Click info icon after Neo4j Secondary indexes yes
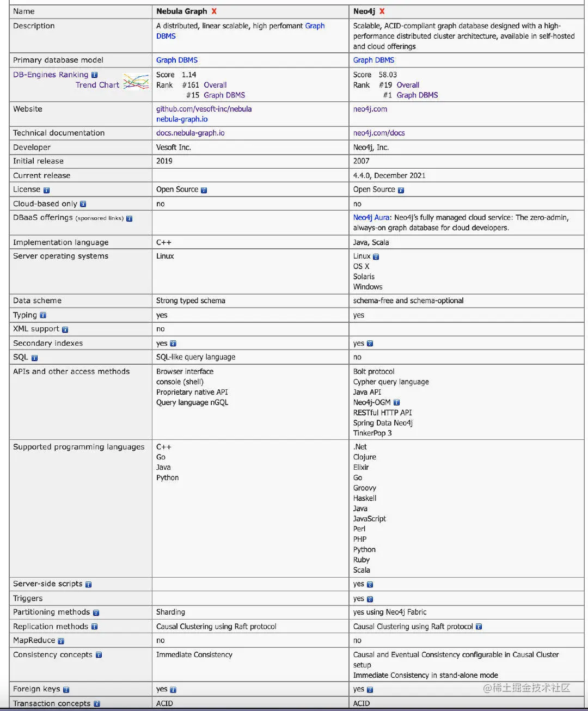588x711 pixels. (370, 344)
